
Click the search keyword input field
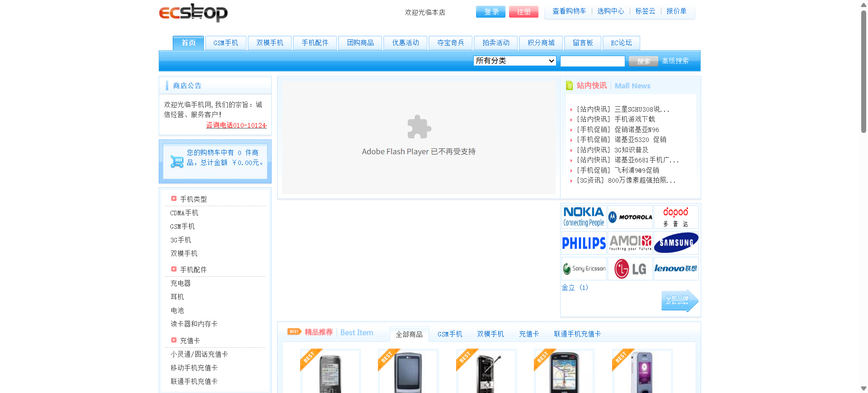pos(592,61)
